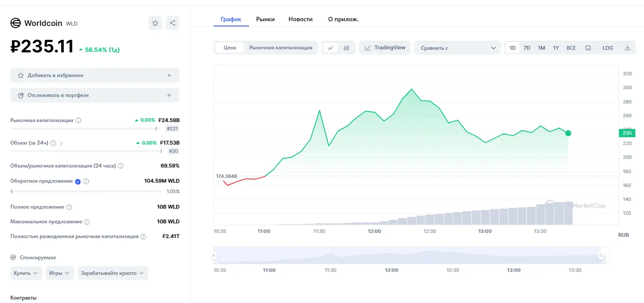Select the 1Y time range
Image resolution: width=644 pixels, height=303 pixels.
(x=556, y=48)
